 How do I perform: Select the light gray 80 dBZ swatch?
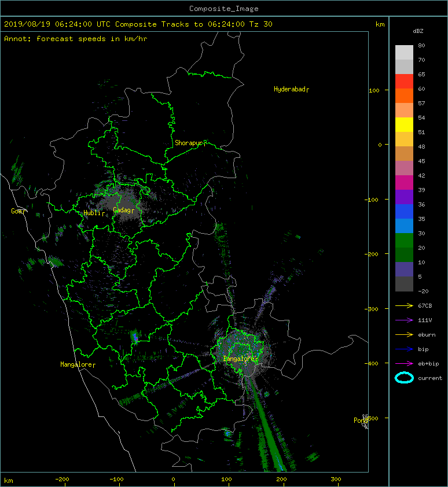(x=404, y=52)
